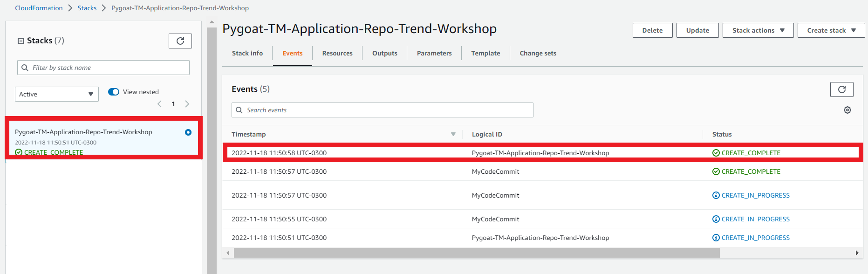Click CREATE_IN_PROGRESS status at 11:50:51
The image size is (868, 274).
pos(751,238)
